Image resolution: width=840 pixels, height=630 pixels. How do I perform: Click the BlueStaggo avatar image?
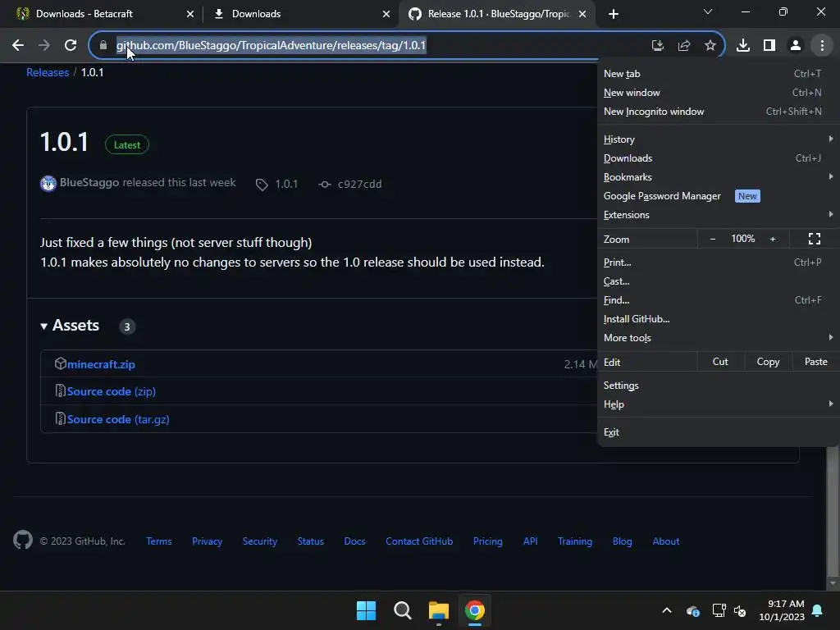[48, 184]
